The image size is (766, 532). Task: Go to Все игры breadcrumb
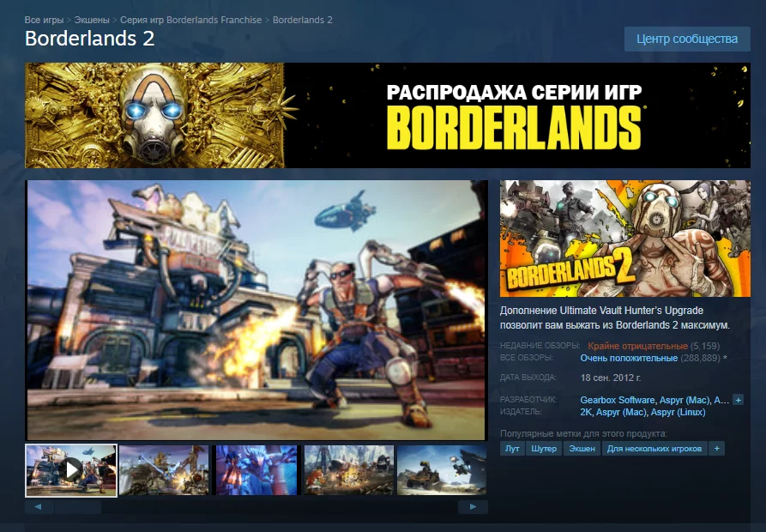point(44,20)
